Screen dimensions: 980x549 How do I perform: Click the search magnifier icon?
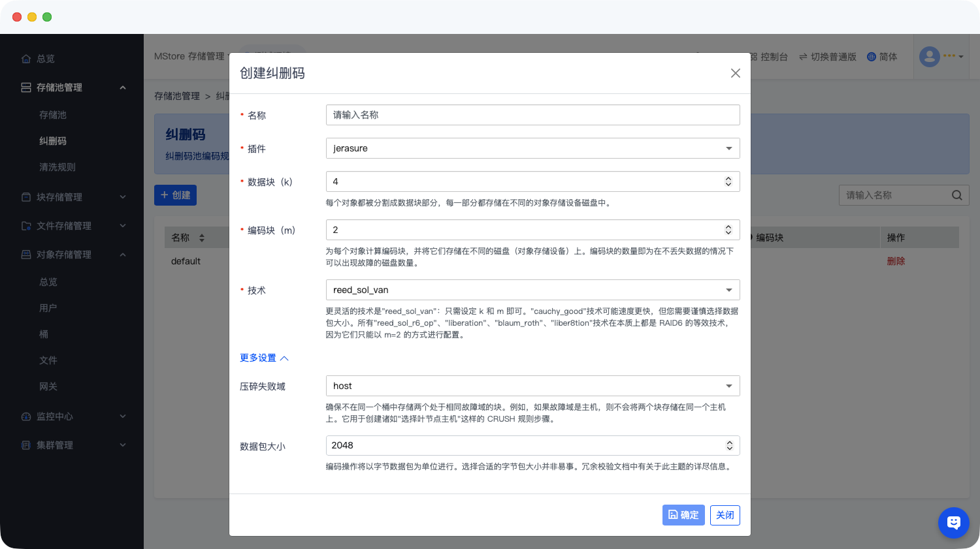[956, 195]
